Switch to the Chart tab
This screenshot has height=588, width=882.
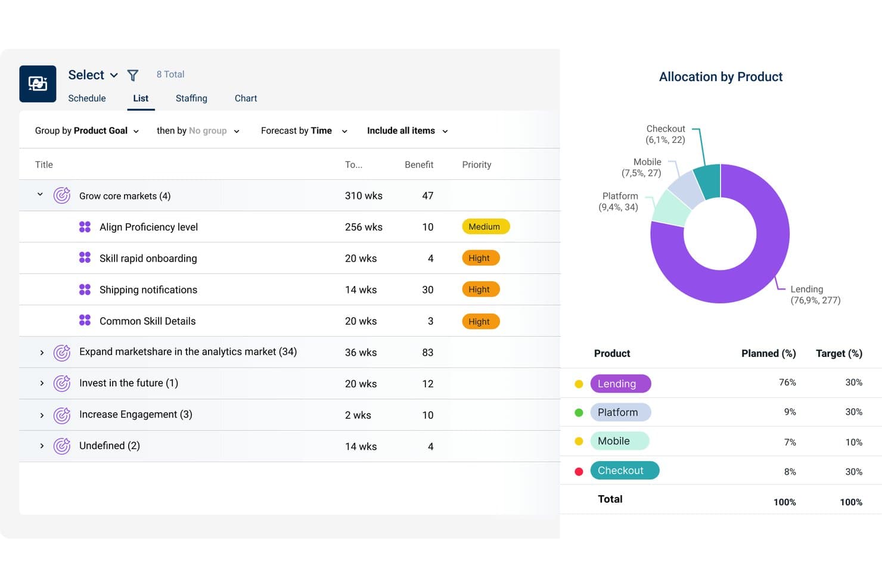click(246, 98)
